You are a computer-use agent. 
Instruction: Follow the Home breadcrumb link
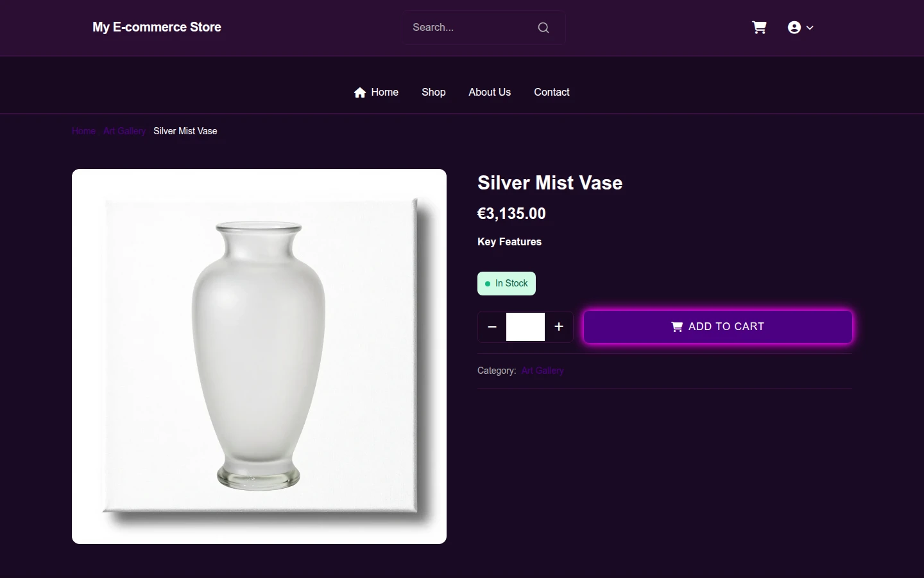(x=83, y=131)
